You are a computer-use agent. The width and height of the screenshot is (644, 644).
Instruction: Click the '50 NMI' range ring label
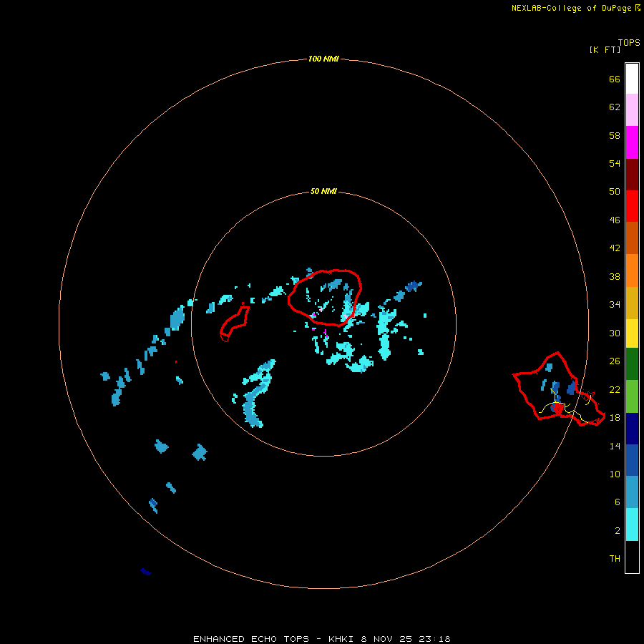(323, 191)
